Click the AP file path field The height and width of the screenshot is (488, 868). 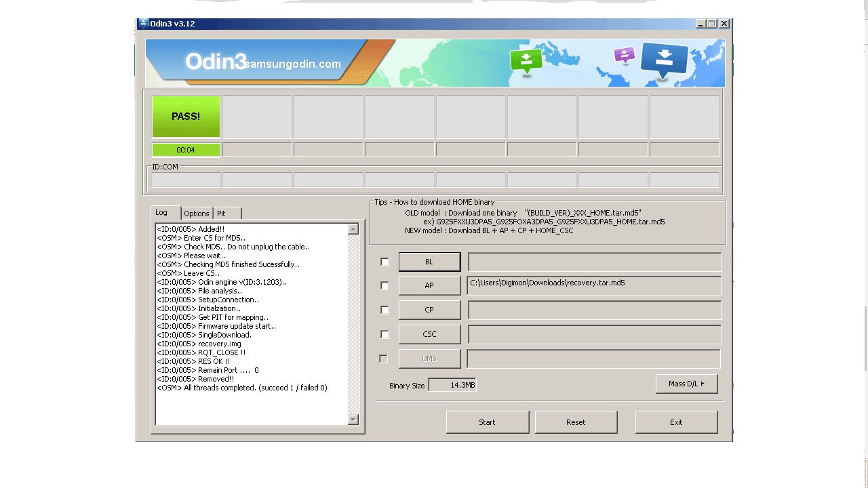595,285
